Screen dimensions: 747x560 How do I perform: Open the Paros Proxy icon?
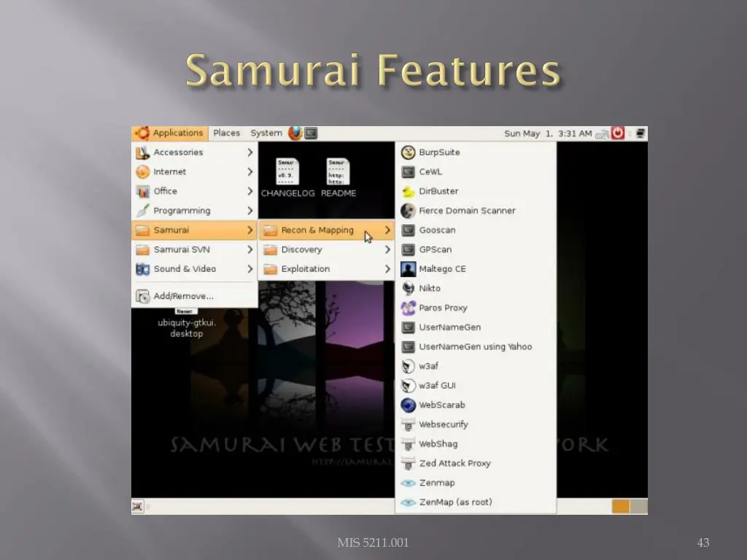point(408,308)
